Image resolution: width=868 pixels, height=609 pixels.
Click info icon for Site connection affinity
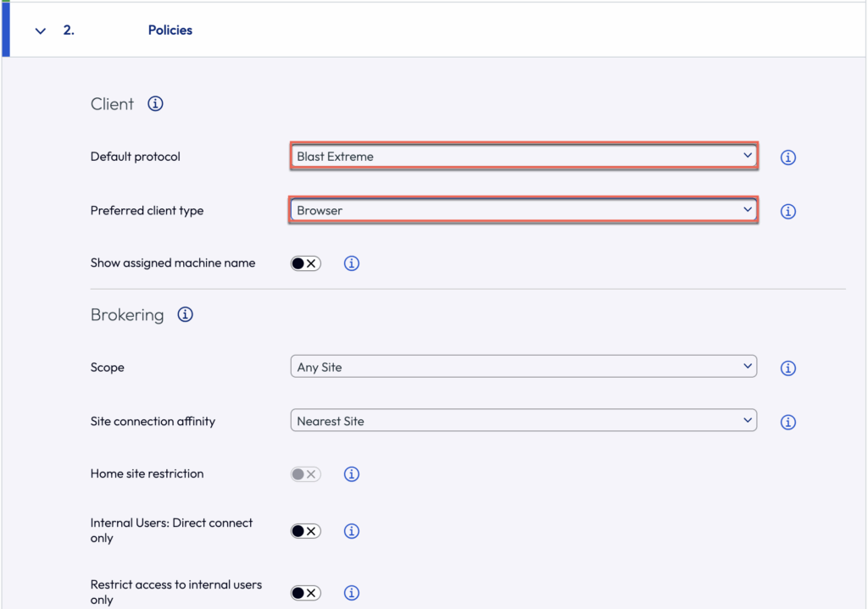(x=788, y=422)
